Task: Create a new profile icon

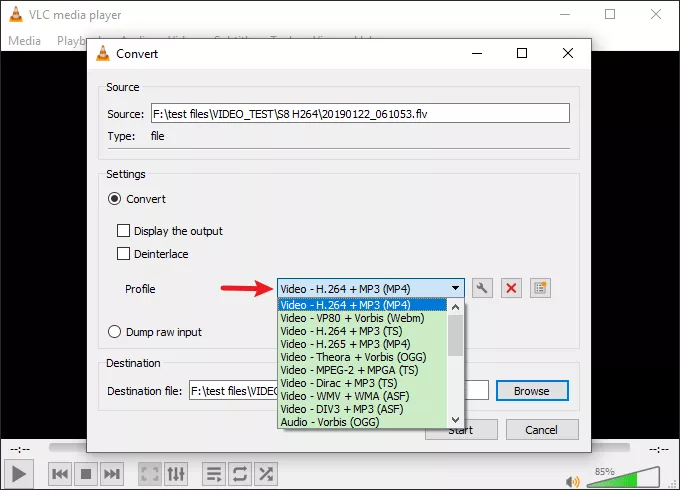Action: pos(540,288)
